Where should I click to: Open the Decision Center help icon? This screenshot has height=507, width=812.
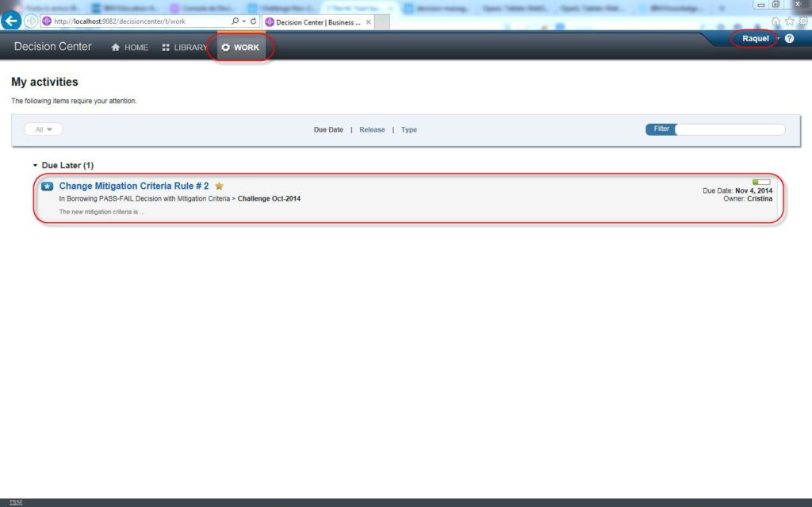[789, 39]
